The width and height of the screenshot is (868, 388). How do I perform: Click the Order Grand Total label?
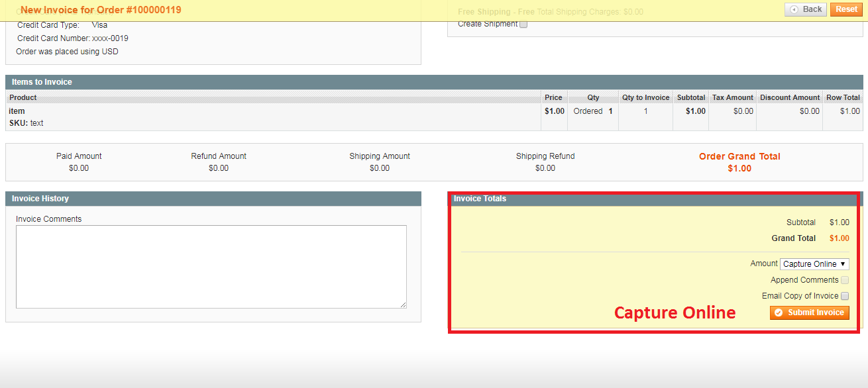[x=739, y=157]
